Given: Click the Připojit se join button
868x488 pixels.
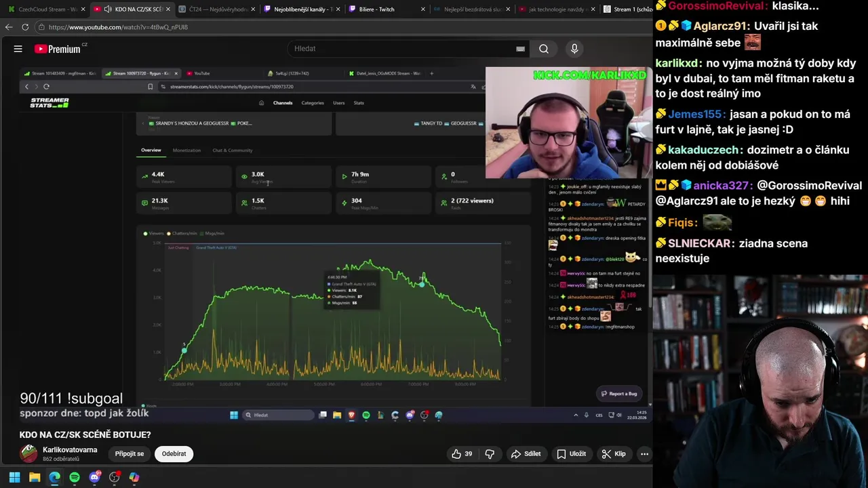Looking at the screenshot, I should 130,454.
